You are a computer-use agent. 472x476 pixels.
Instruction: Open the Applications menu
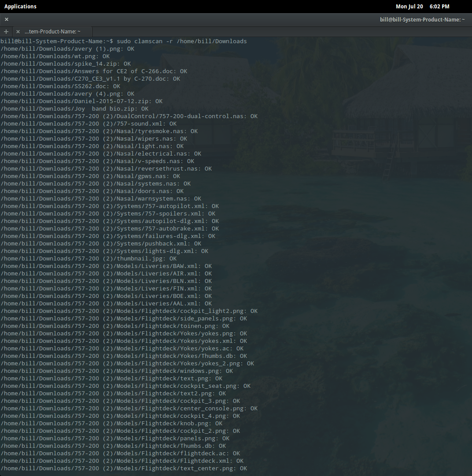[x=20, y=6]
